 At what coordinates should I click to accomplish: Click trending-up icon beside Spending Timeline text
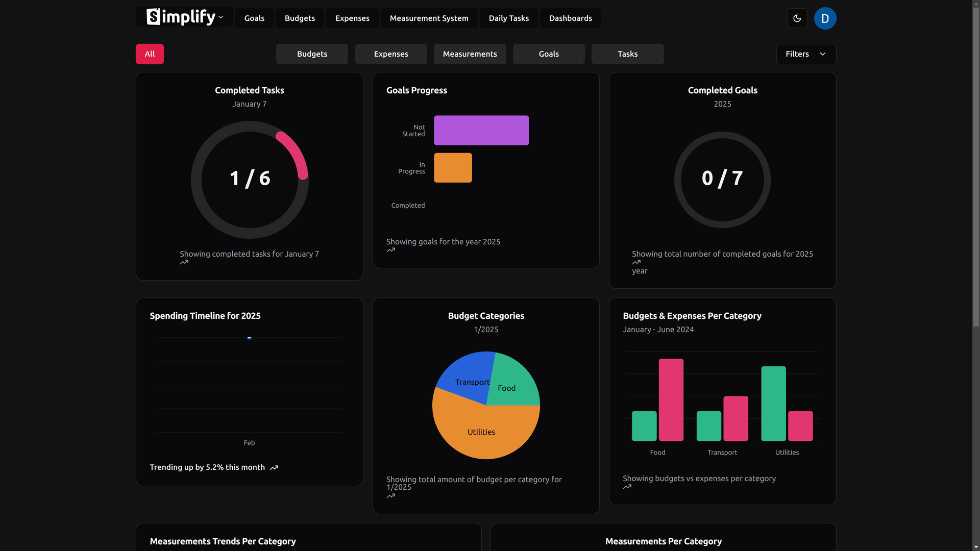tap(274, 468)
